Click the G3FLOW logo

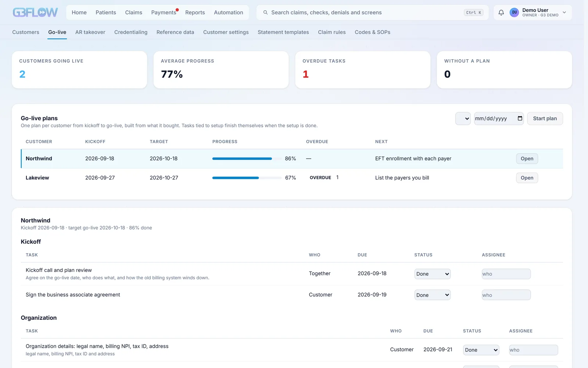click(35, 13)
